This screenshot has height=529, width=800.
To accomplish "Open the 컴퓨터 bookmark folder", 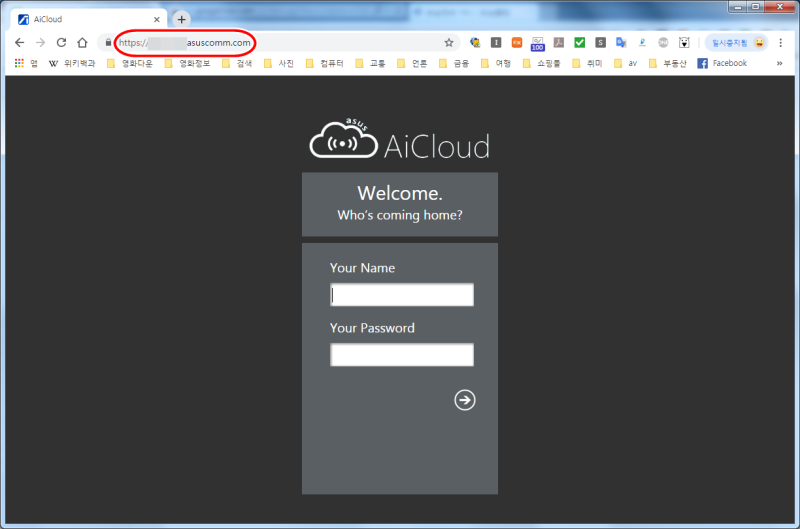I will tap(325, 63).
